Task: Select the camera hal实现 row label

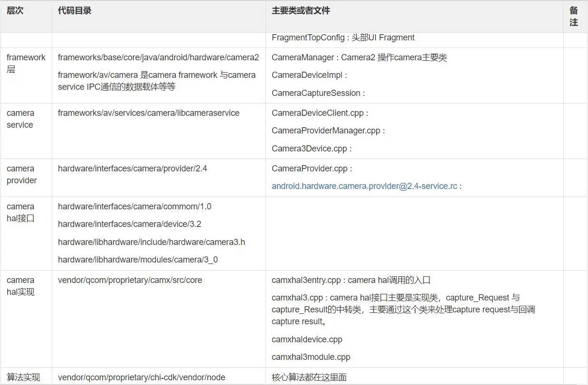Action: coord(20,286)
